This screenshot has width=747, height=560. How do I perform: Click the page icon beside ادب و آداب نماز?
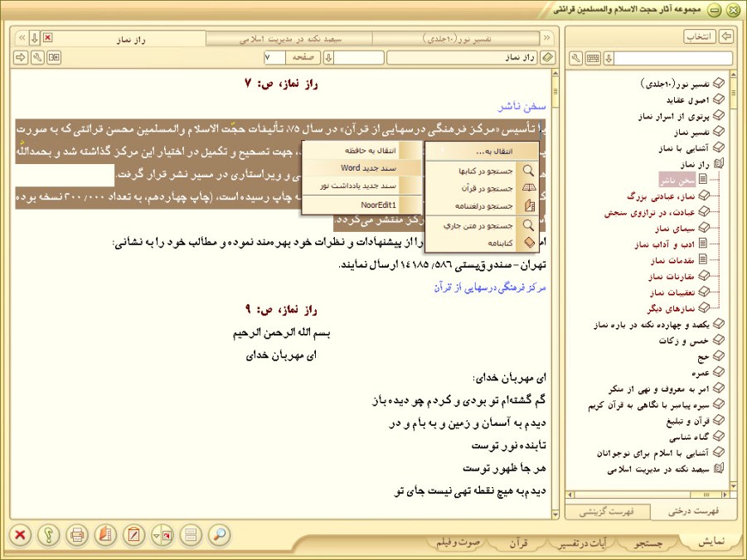click(703, 244)
